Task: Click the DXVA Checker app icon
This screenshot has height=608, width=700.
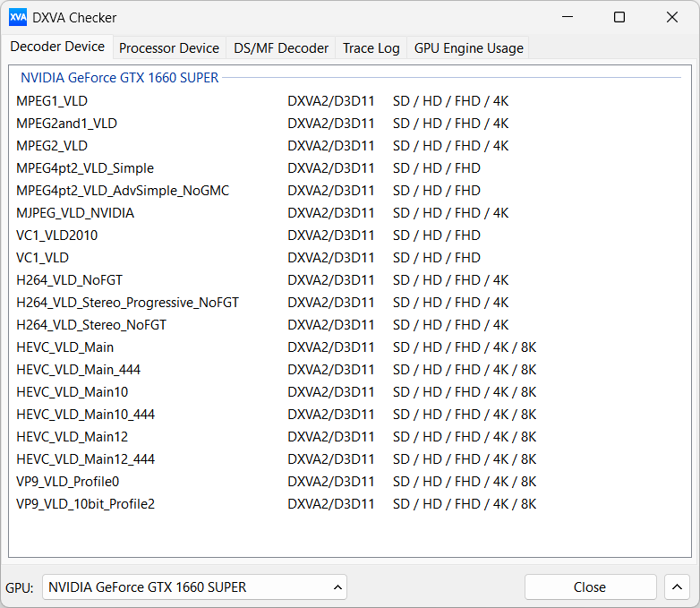Action: click(18, 17)
